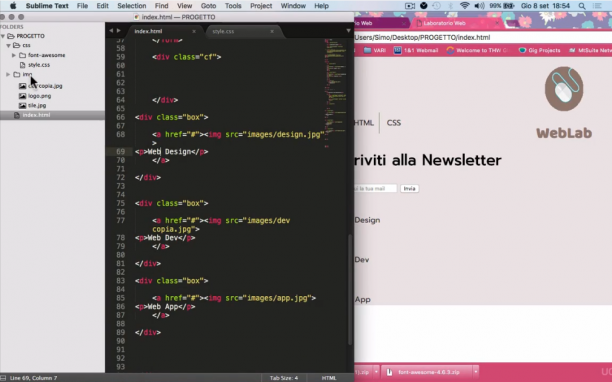Image resolution: width=612 pixels, height=382 pixels.
Task: Open the HTML syntax selector
Action: (x=329, y=378)
